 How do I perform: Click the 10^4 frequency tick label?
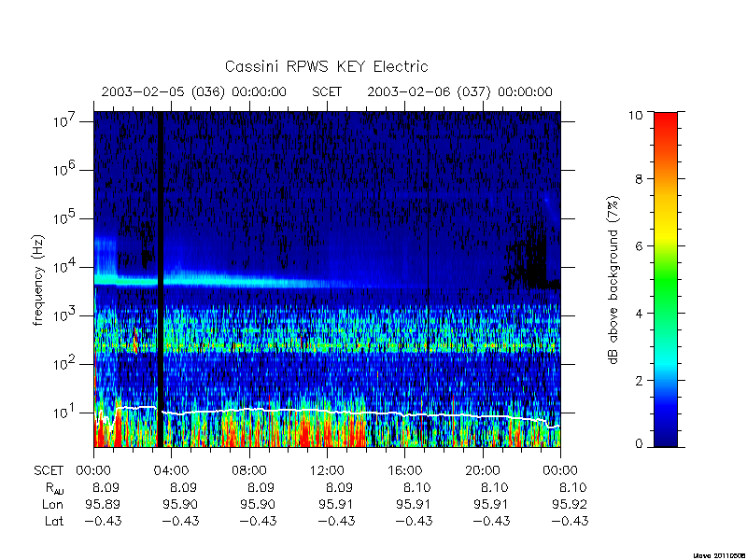(x=65, y=266)
